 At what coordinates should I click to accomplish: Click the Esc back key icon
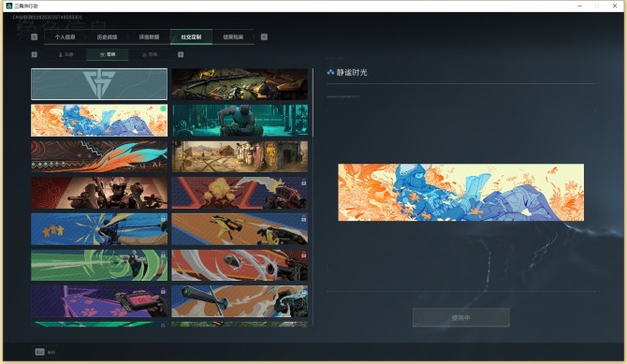[x=39, y=352]
